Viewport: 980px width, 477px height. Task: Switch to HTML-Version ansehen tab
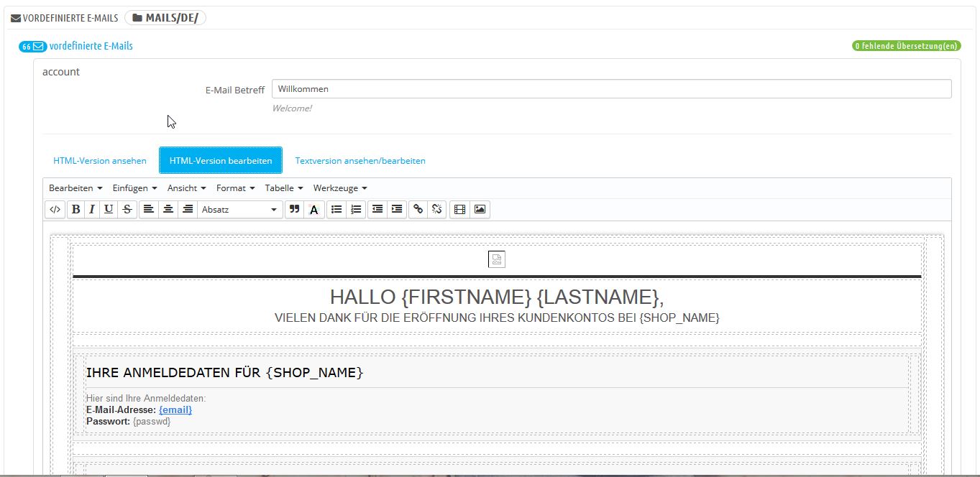(100, 161)
